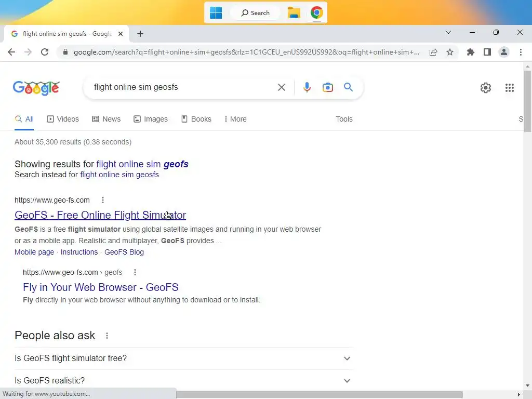Submit search with the magnifier icon
Viewport: 532px width, 399px height.
click(348, 87)
